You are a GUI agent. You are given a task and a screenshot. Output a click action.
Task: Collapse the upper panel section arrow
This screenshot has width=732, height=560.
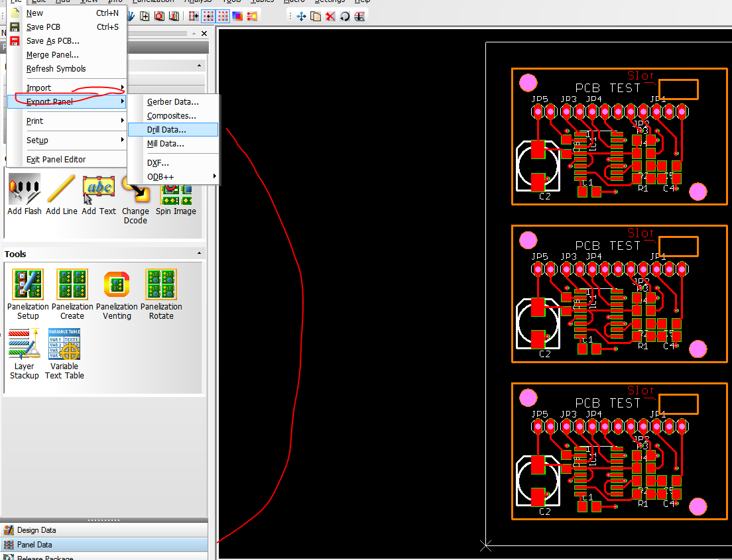point(200,66)
